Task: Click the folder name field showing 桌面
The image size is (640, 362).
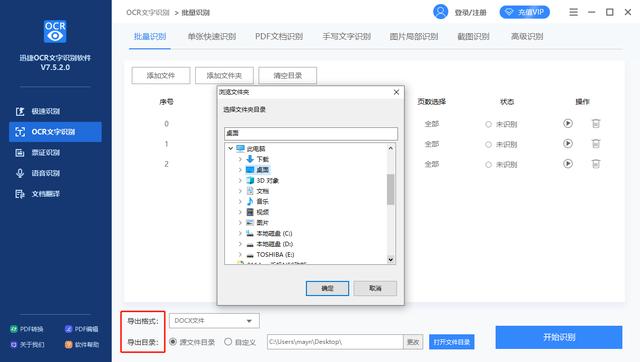Action: tap(311, 133)
